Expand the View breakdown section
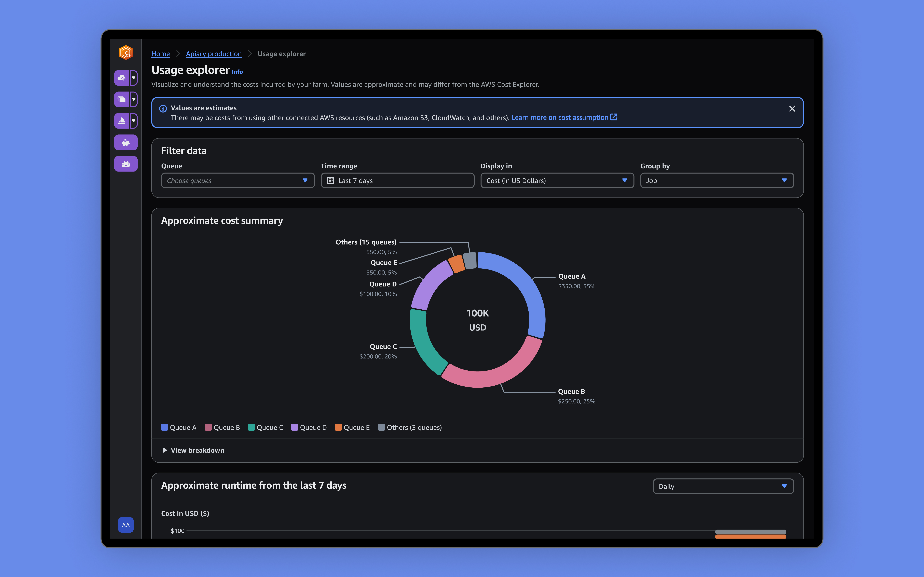The width and height of the screenshot is (924, 577). pos(193,450)
